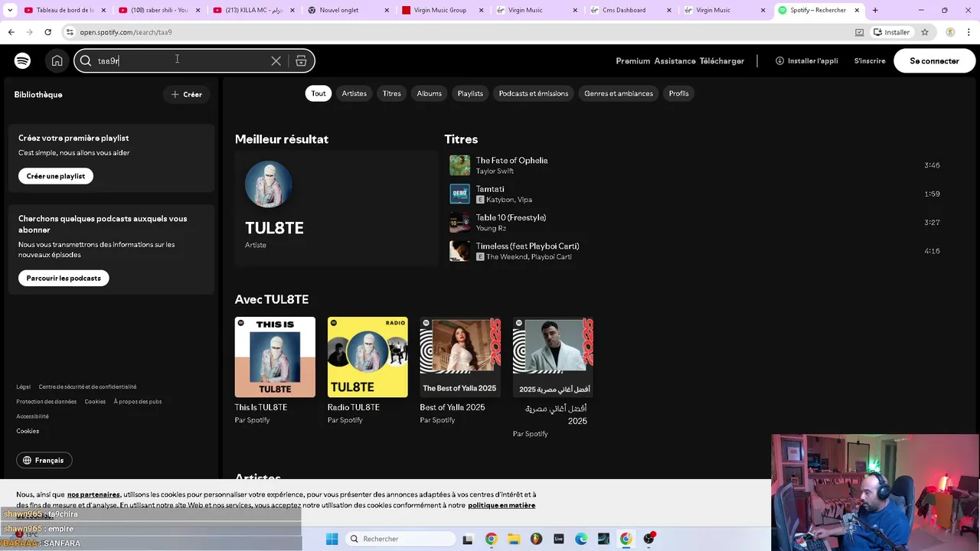
Task: Open the Browse icon beside search box
Action: [x=301, y=61]
